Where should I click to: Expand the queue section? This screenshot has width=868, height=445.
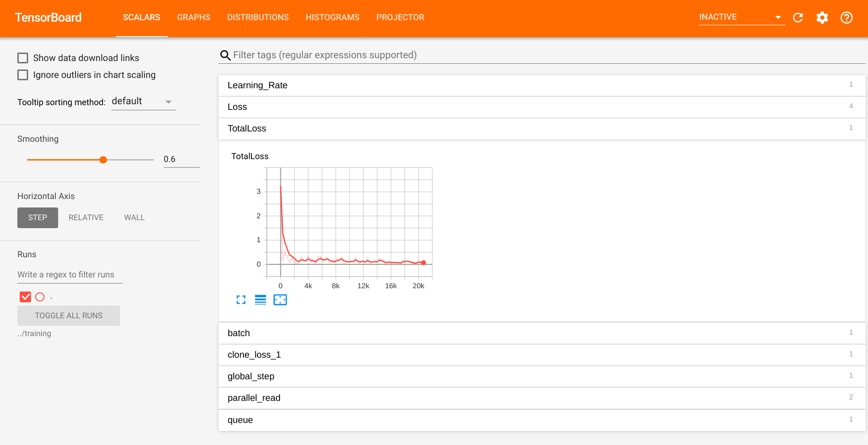coord(542,420)
